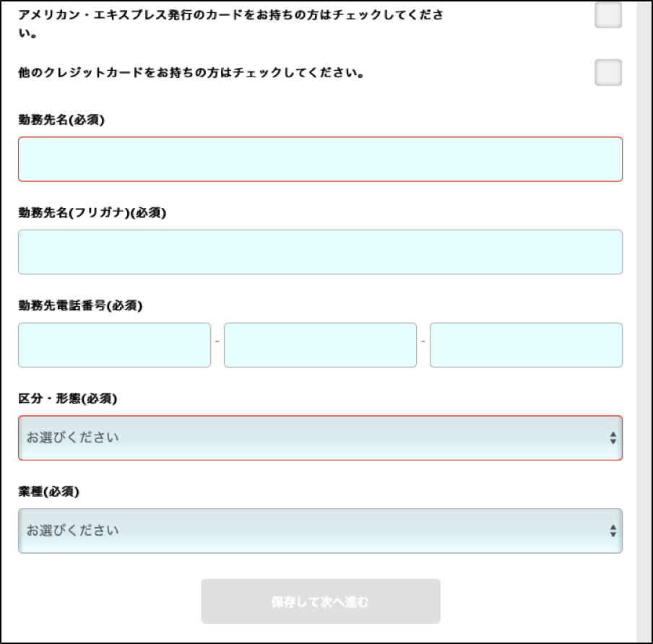
Task: Open the 業種 industry dropdown menu
Action: coord(320,531)
